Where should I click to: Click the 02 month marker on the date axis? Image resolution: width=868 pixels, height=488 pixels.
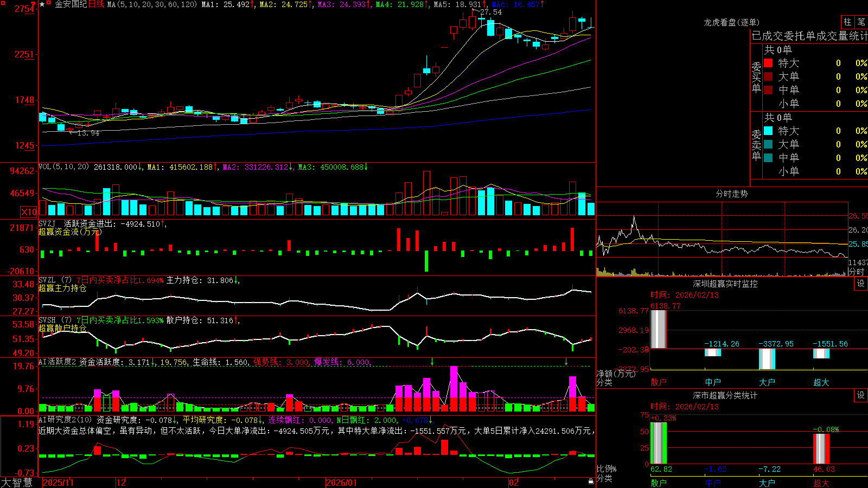513,483
